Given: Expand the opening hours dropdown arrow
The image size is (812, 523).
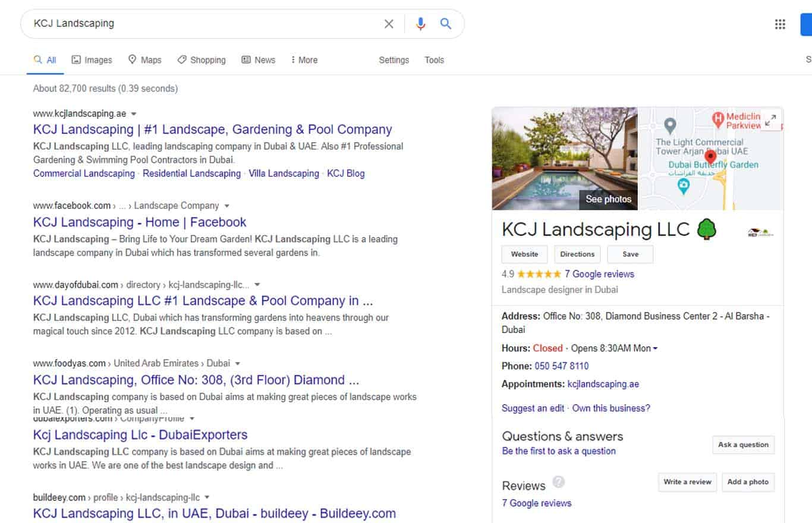Looking at the screenshot, I should (x=655, y=349).
